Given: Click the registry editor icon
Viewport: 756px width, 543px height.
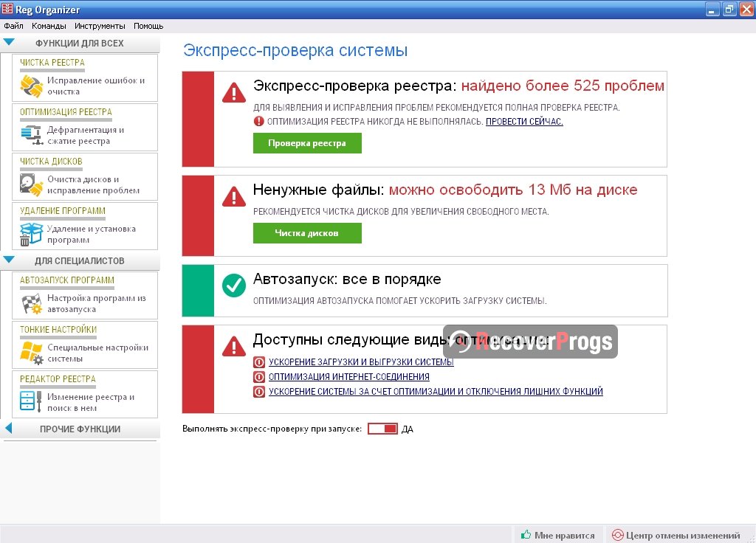Looking at the screenshot, I should [31, 402].
